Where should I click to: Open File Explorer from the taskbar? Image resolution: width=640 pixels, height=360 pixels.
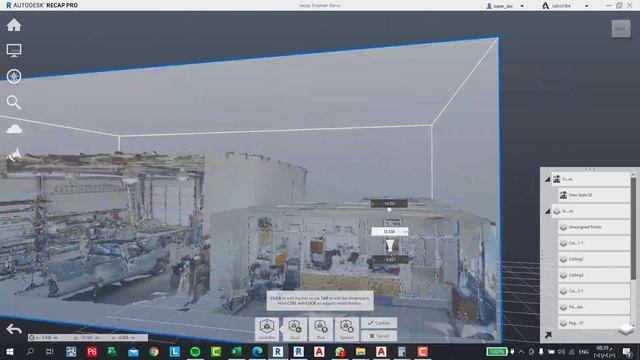pos(360,351)
